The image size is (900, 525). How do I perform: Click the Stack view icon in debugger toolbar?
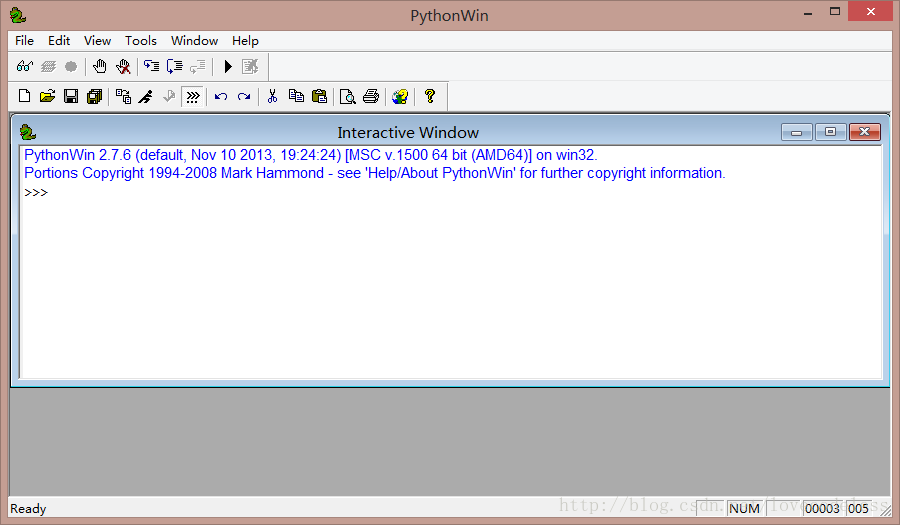(x=48, y=67)
